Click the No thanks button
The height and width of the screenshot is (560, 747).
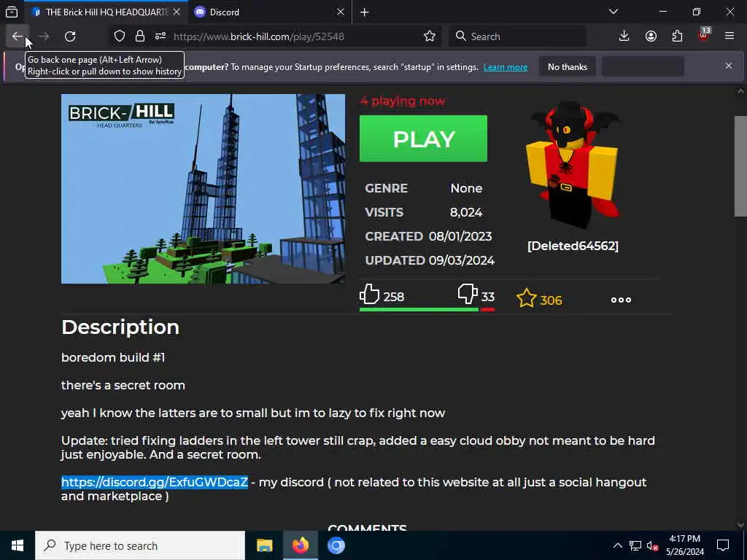(x=568, y=67)
